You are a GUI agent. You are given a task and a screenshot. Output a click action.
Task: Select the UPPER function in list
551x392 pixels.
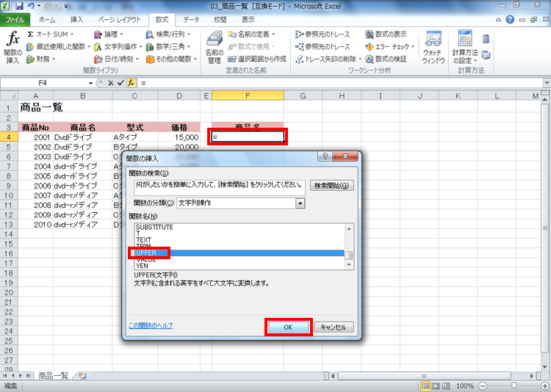point(240,253)
